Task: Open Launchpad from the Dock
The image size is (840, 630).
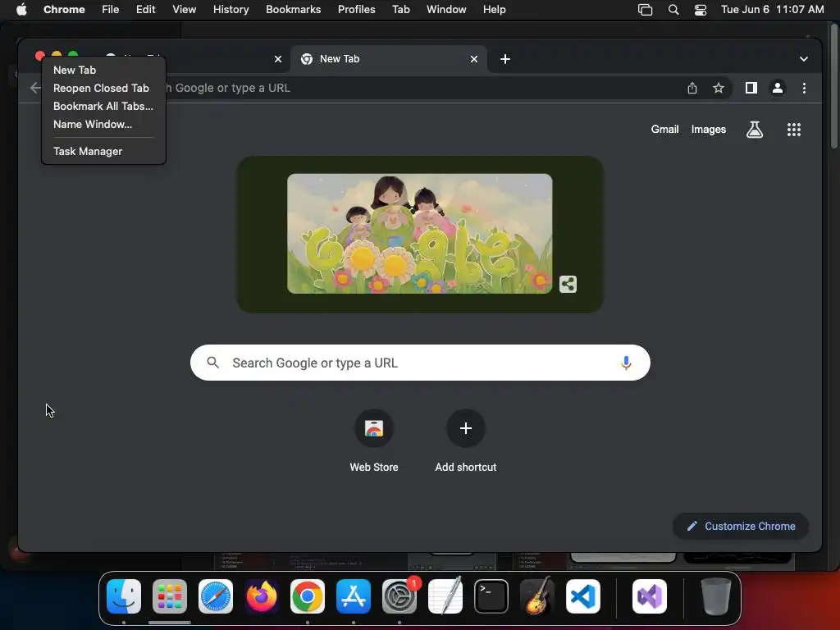Action: click(x=170, y=596)
